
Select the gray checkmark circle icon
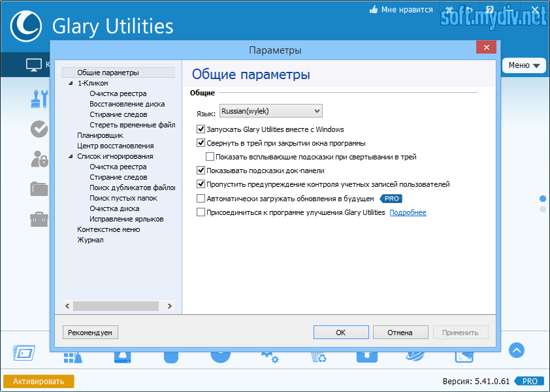coord(39,129)
